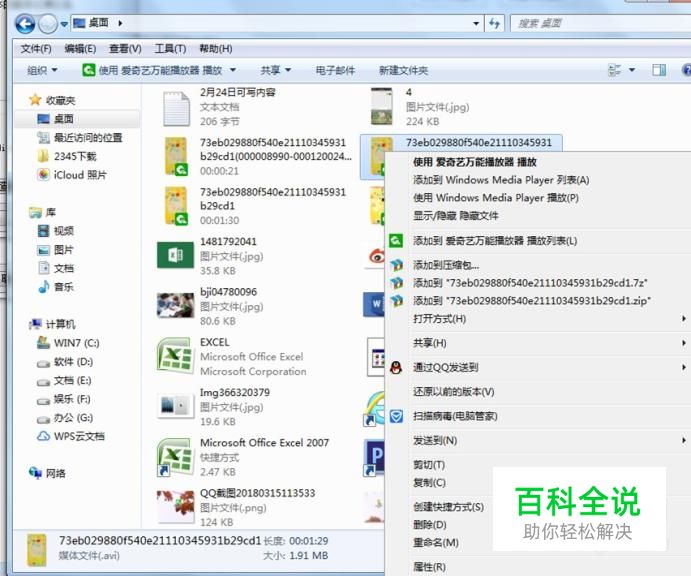Open the 娱乐 (F:) drive
The width and height of the screenshot is (691, 576).
point(64,399)
